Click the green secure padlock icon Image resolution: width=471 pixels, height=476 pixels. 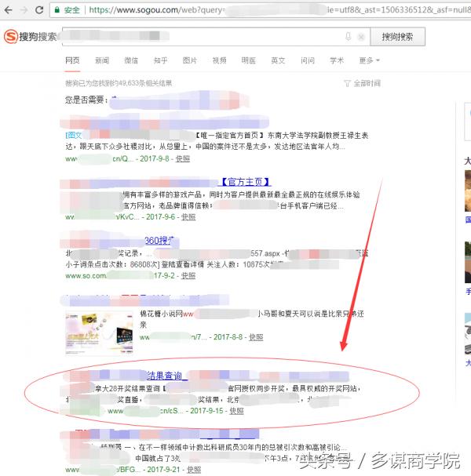point(57,10)
